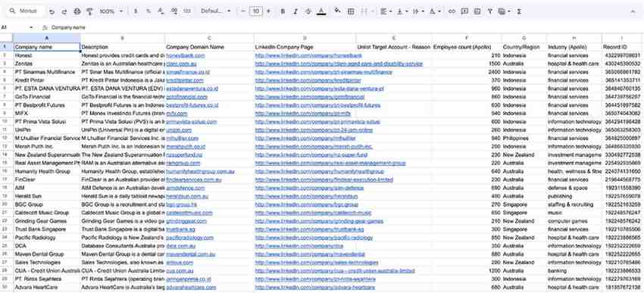Create a filter using the funnel icon

(490, 11)
